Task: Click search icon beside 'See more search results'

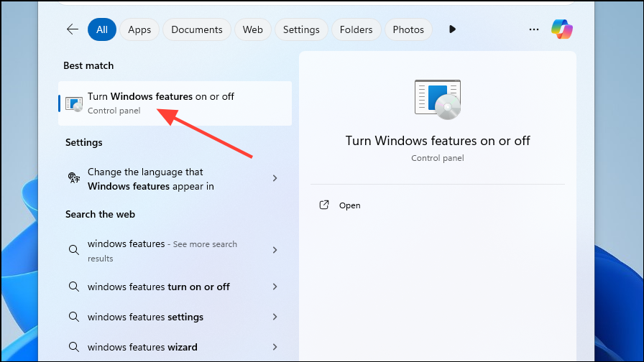Action: (74, 250)
